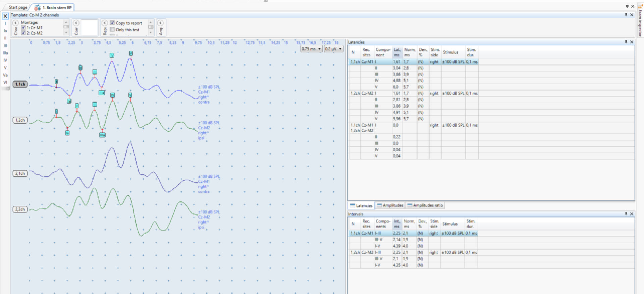Switch to the Start page tab
The image size is (644, 294).
pos(18,7)
